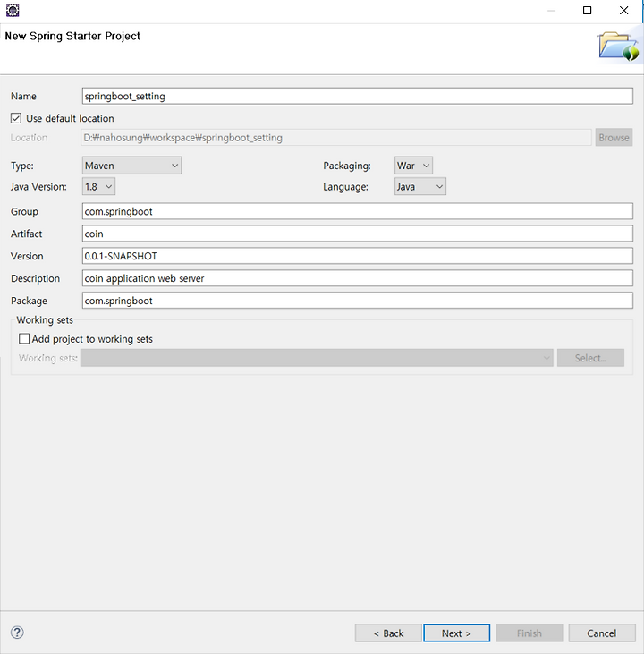
Task: Click the Next > button
Action: tap(456, 633)
